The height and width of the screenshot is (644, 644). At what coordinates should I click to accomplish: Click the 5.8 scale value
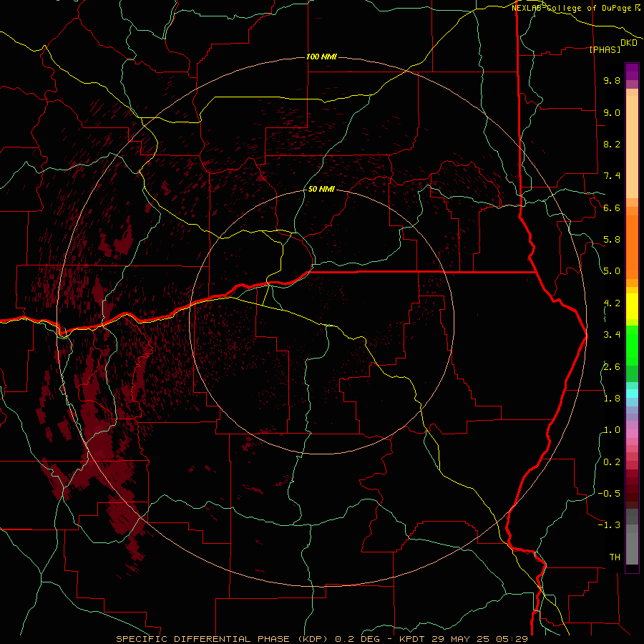coord(612,240)
